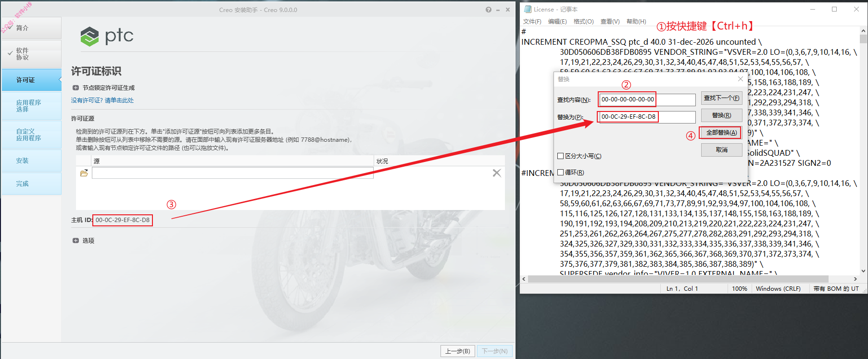
Task: Select 许可证 step in sidebar
Action: coord(31,80)
